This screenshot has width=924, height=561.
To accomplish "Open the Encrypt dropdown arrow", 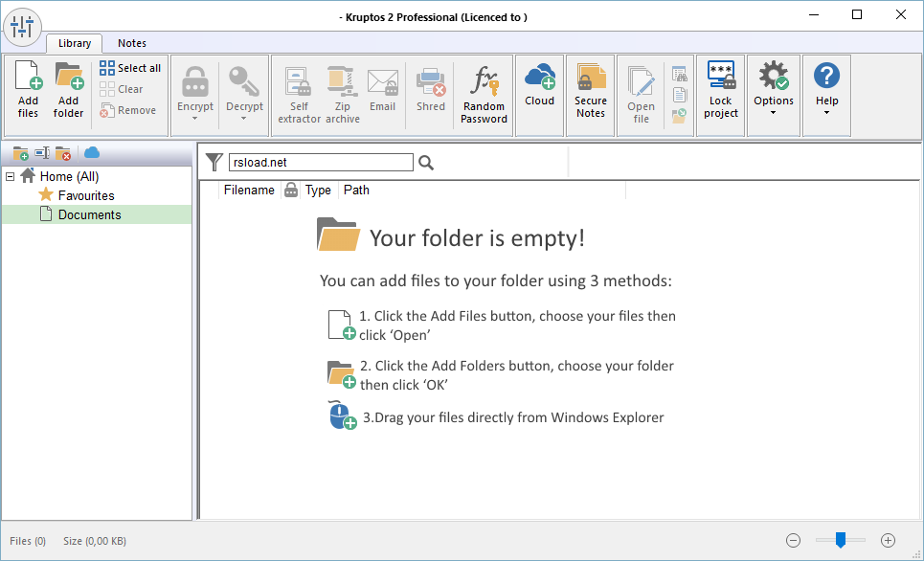I will point(195,119).
